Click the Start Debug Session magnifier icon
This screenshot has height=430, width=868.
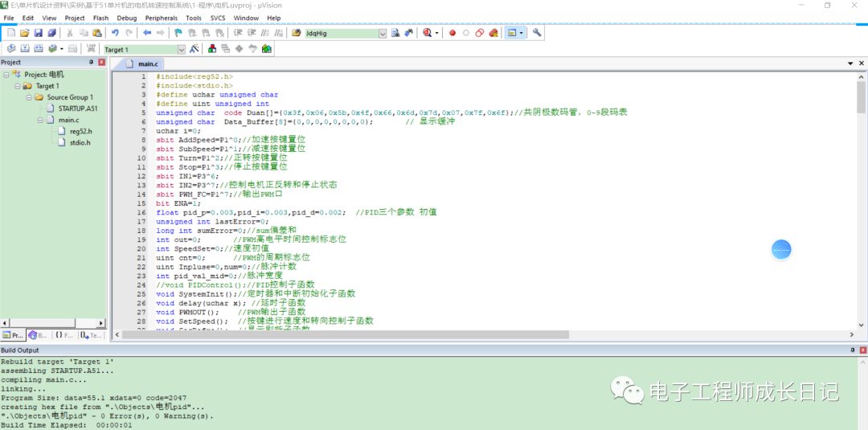point(427,33)
